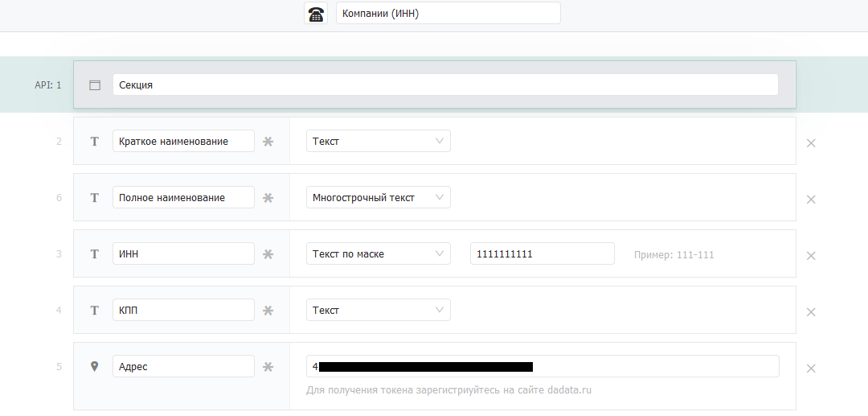Open the type dropdown for the КПП field

[378, 310]
